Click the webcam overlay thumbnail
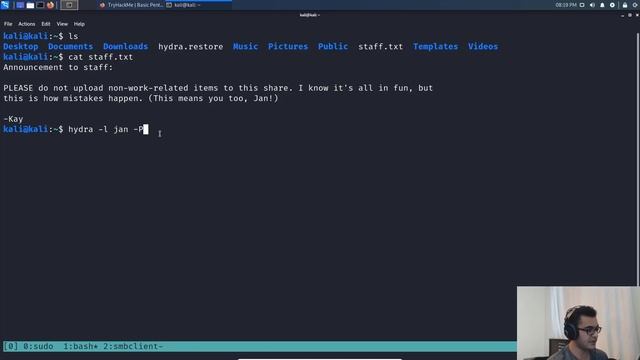Viewport: 640px width, 360px height. point(578,323)
